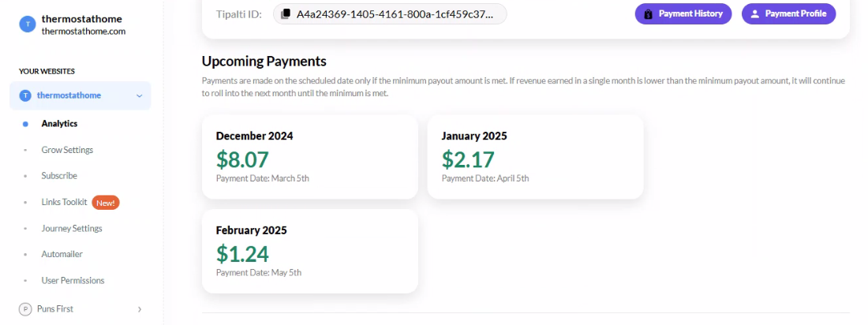The width and height of the screenshot is (868, 325).
Task: Open Automailer page
Action: click(62, 254)
